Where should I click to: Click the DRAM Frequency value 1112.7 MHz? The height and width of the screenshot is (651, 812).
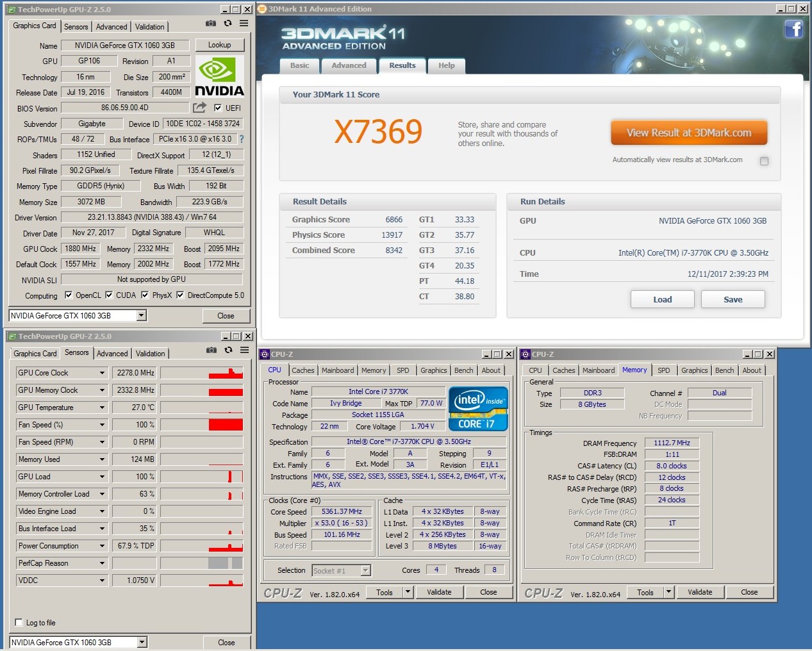click(x=672, y=443)
